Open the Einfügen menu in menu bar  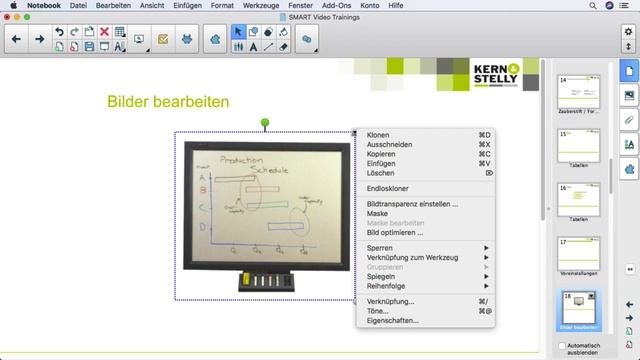coord(187,5)
